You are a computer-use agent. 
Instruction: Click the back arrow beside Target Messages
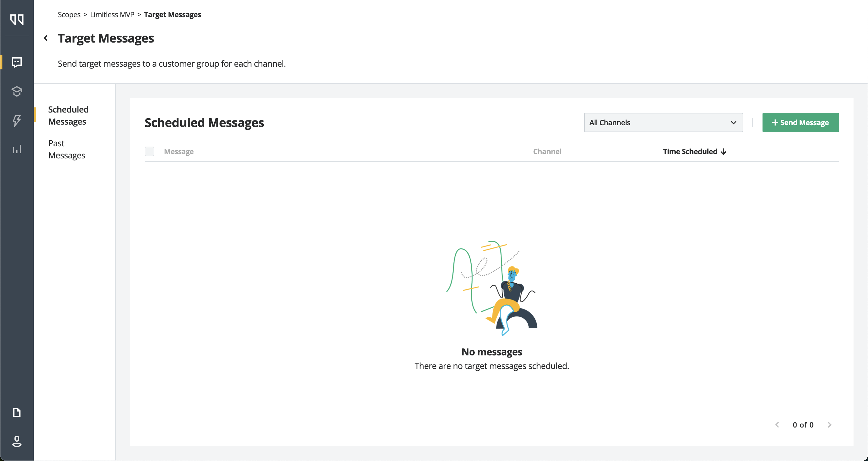46,38
